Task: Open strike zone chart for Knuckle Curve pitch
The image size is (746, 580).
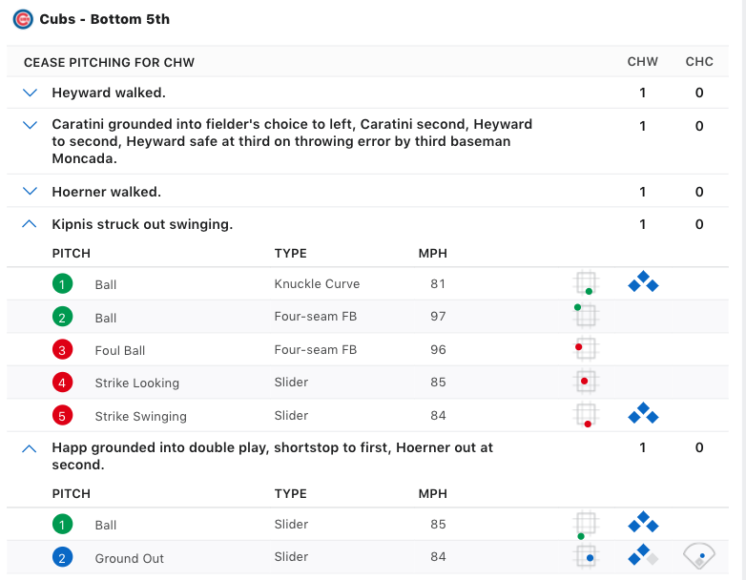Action: click(586, 284)
